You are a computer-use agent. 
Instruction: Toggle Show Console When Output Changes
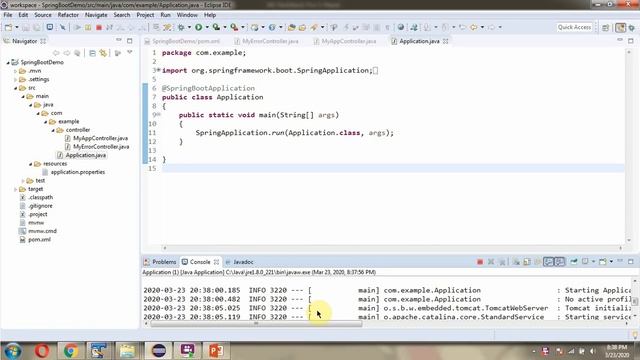549,262
